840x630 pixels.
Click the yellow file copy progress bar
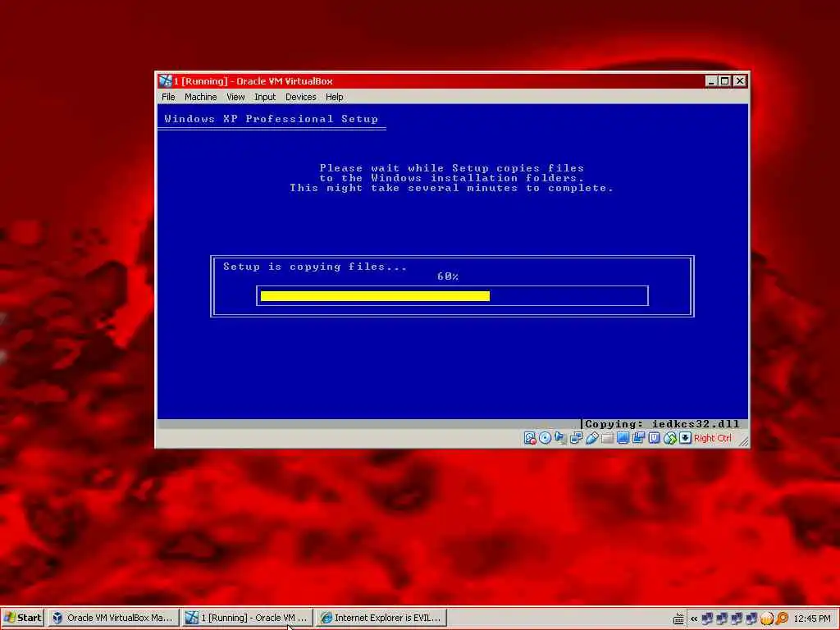pos(375,296)
